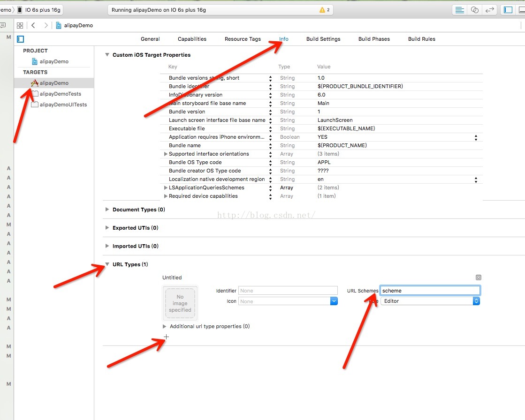Select the alipayDemoTests target
The height and width of the screenshot is (420, 525).
pos(56,94)
